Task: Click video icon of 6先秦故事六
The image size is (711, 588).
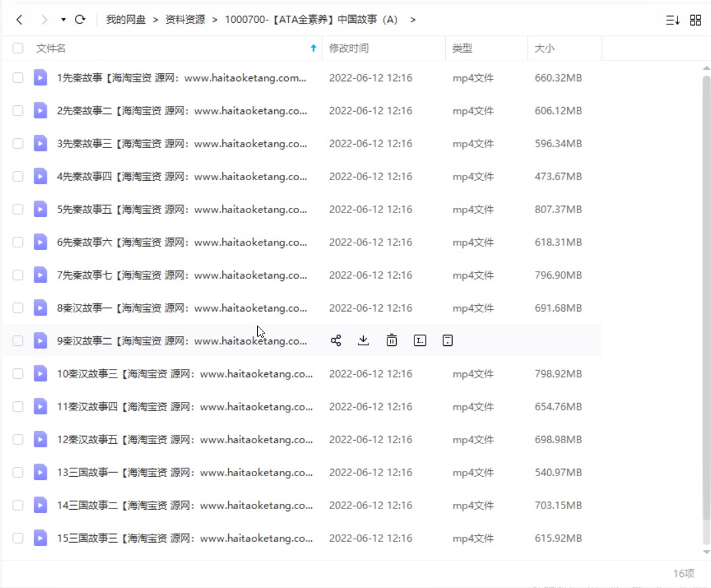Action: coord(40,242)
